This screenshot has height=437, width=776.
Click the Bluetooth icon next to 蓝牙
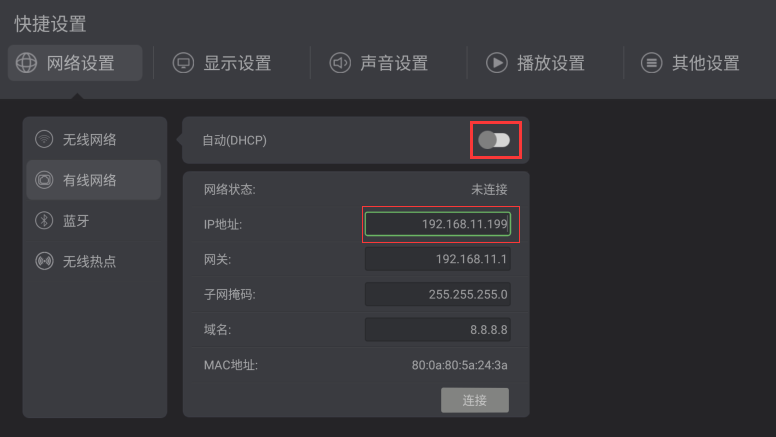[44, 220]
